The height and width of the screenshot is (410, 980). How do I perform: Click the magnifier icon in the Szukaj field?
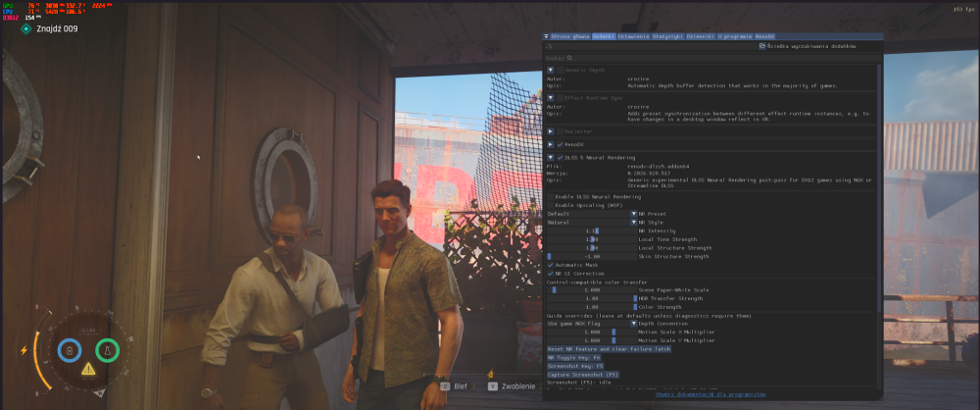(569, 58)
